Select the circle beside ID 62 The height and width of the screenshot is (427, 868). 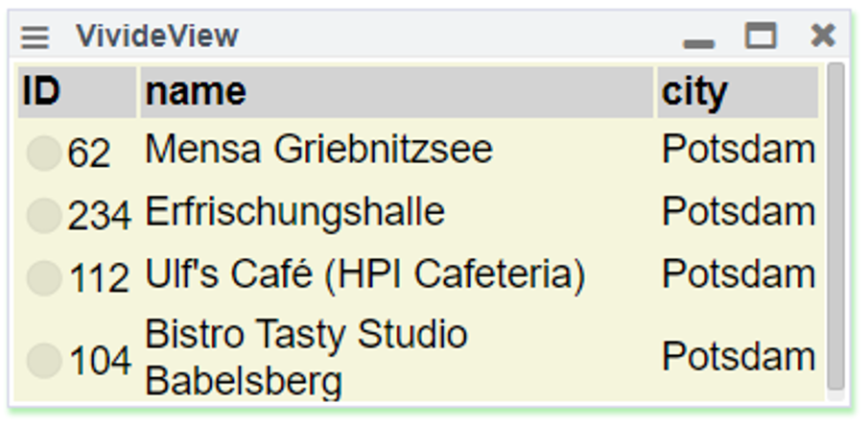(43, 153)
